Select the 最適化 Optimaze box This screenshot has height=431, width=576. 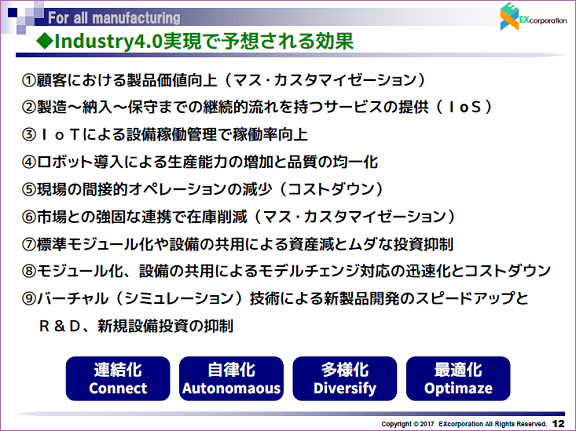[458, 378]
